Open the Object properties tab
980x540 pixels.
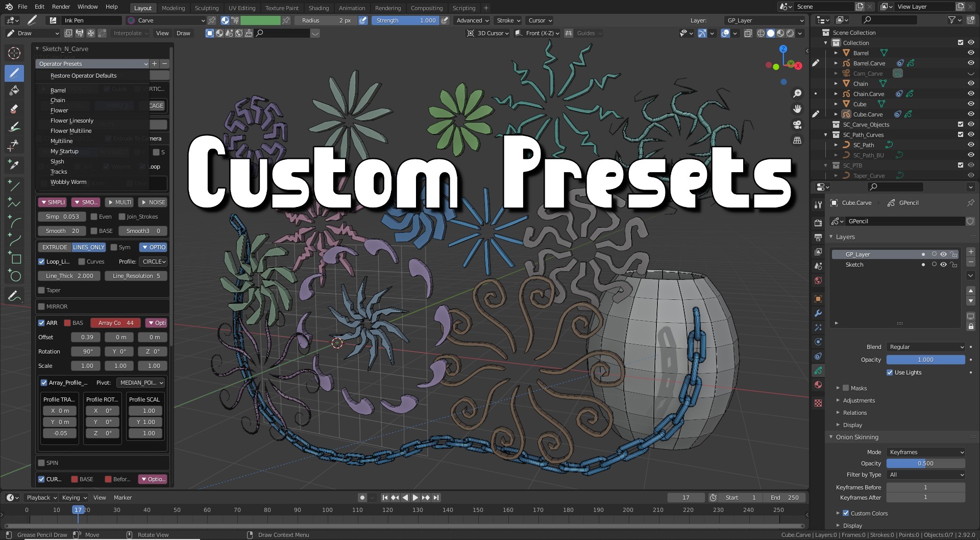[x=818, y=299]
